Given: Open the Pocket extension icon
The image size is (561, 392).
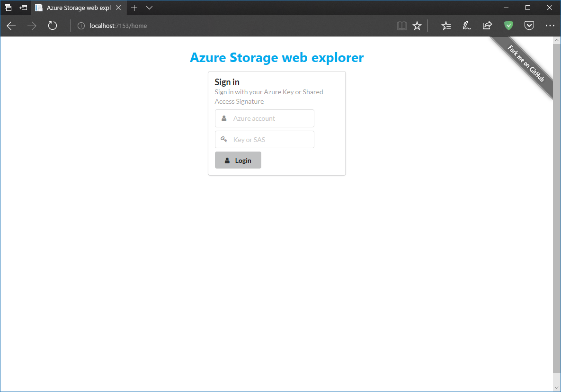Looking at the screenshot, I should pyautogui.click(x=529, y=26).
